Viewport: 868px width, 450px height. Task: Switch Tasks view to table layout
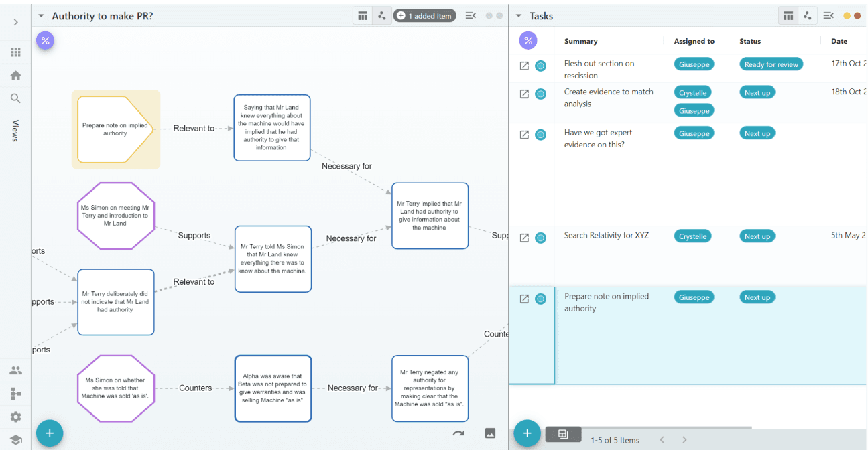788,16
